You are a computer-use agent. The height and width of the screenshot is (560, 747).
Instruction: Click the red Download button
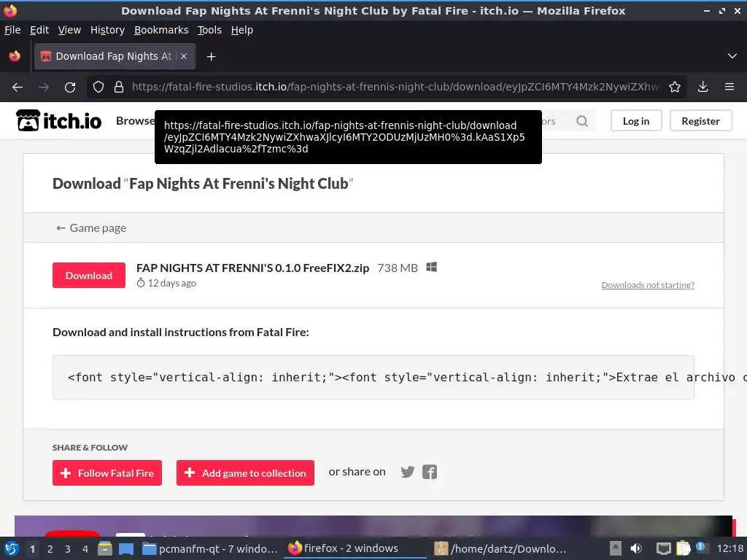pyautogui.click(x=88, y=275)
